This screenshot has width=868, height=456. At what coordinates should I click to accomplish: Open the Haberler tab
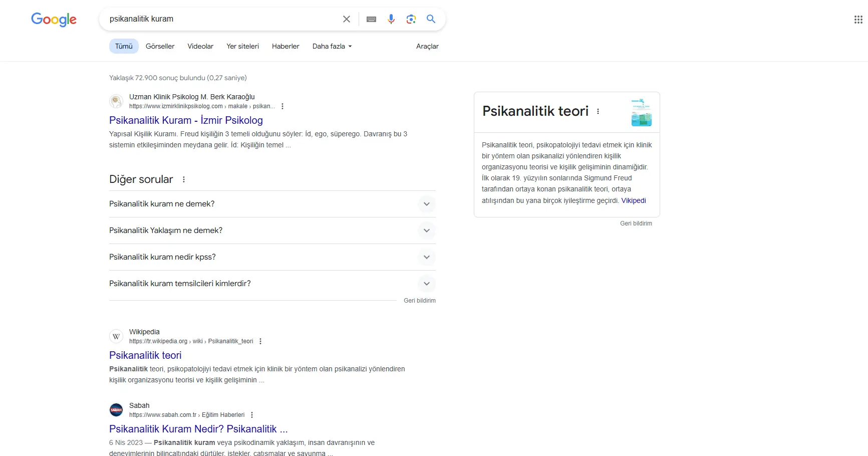click(x=285, y=46)
